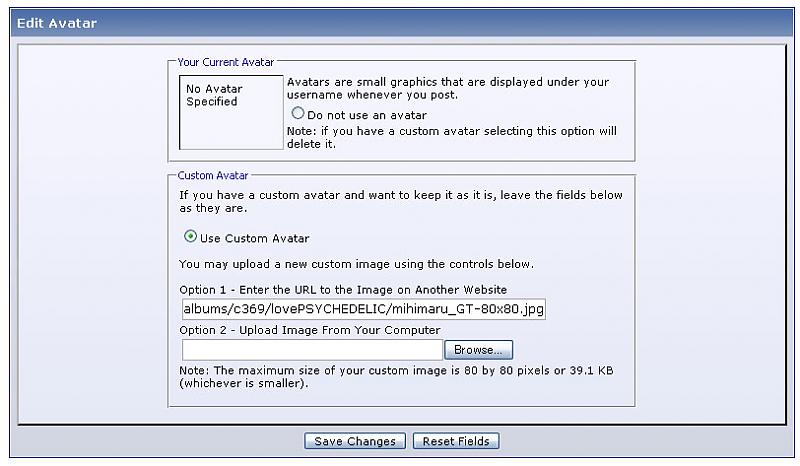The image size is (800, 466).
Task: Select the "Use Custom Avatar" radio button
Action: (190, 237)
